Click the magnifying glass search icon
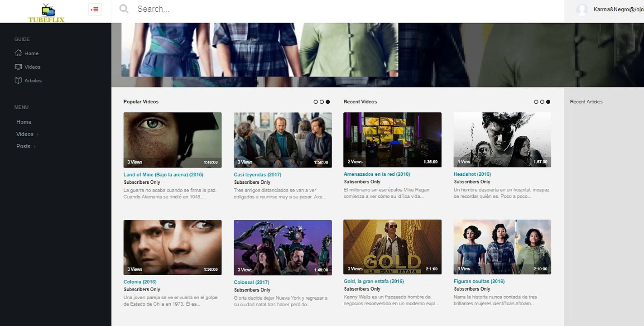The height and width of the screenshot is (326, 644). click(x=124, y=9)
